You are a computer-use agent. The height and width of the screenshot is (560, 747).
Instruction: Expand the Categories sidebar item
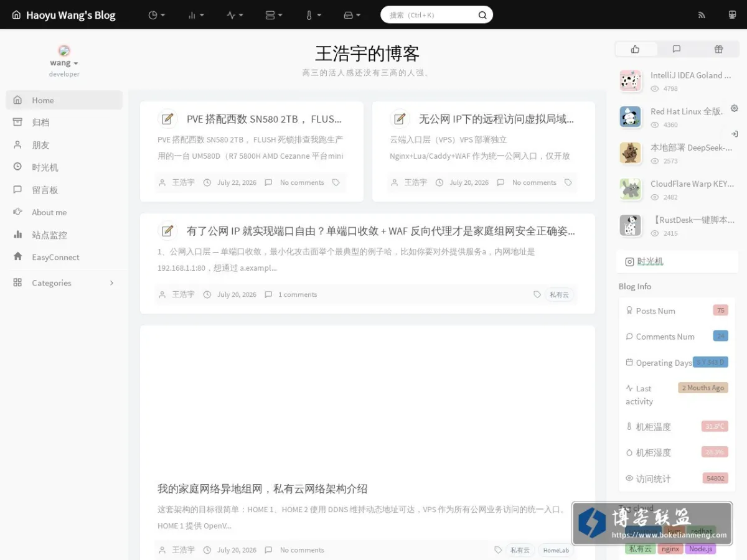(x=64, y=282)
